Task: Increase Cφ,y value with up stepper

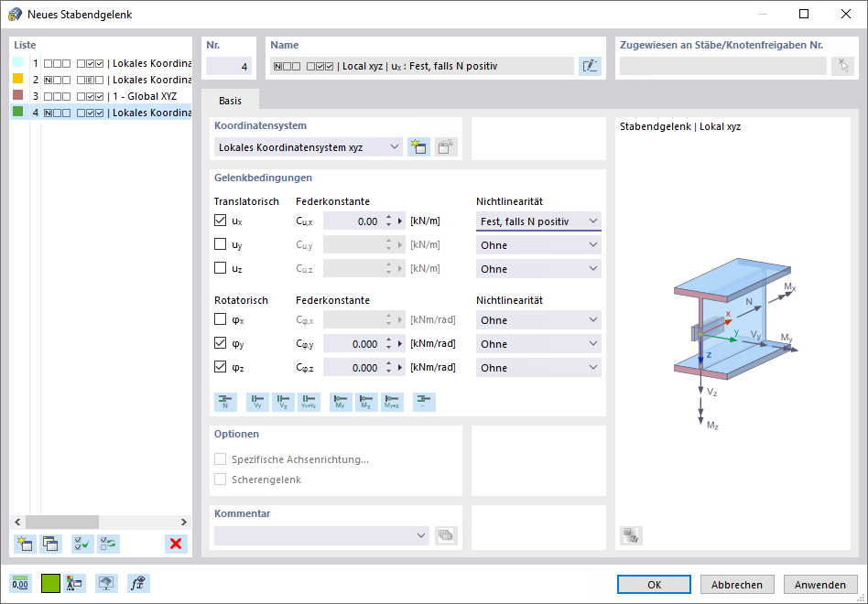Action: point(388,340)
